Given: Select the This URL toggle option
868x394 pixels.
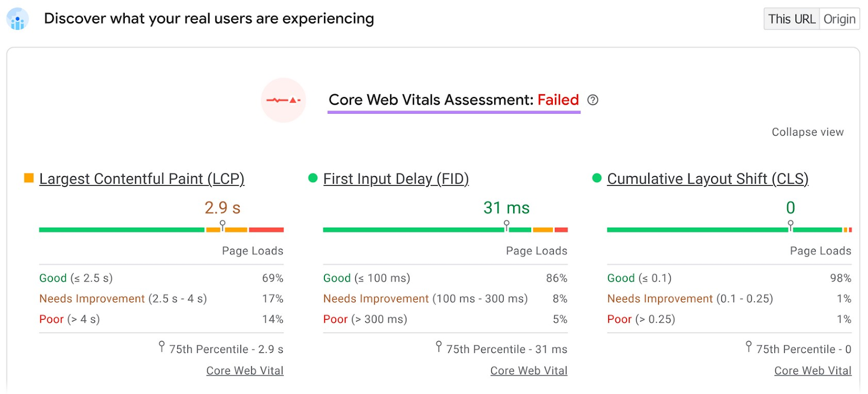Looking at the screenshot, I should (791, 18).
